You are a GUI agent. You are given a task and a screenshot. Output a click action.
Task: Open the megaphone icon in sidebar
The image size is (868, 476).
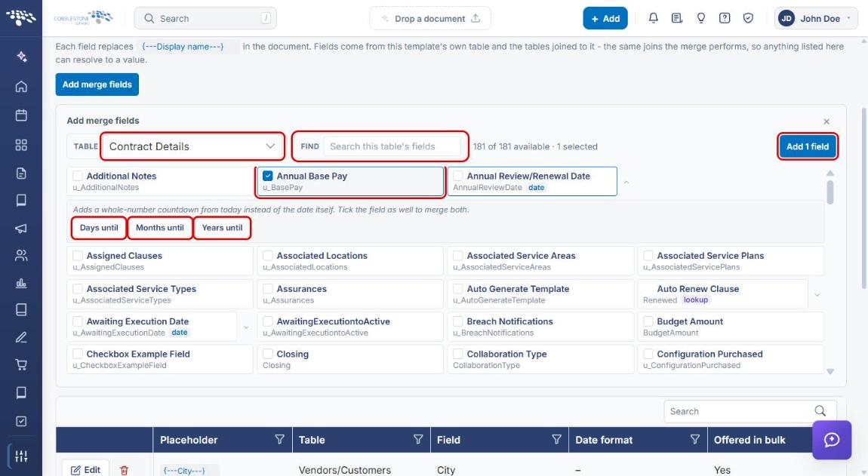21,228
